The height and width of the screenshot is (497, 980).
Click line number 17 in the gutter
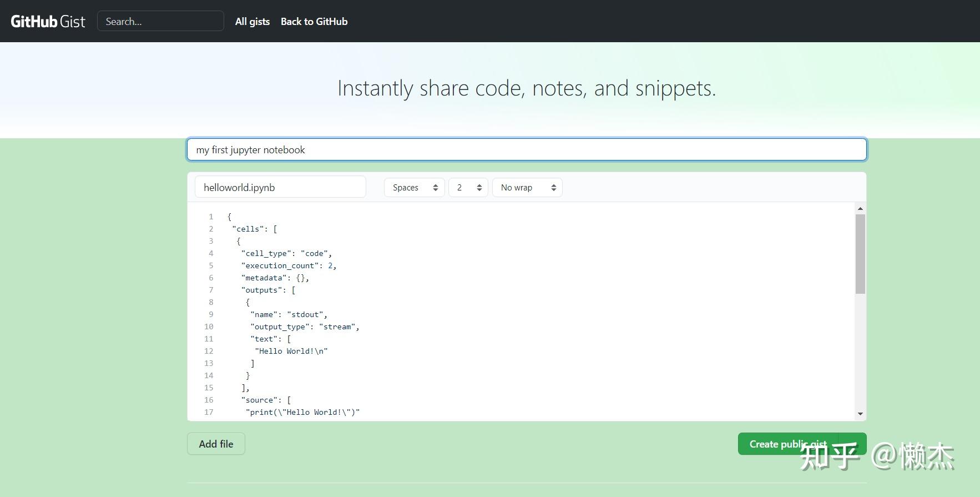209,412
